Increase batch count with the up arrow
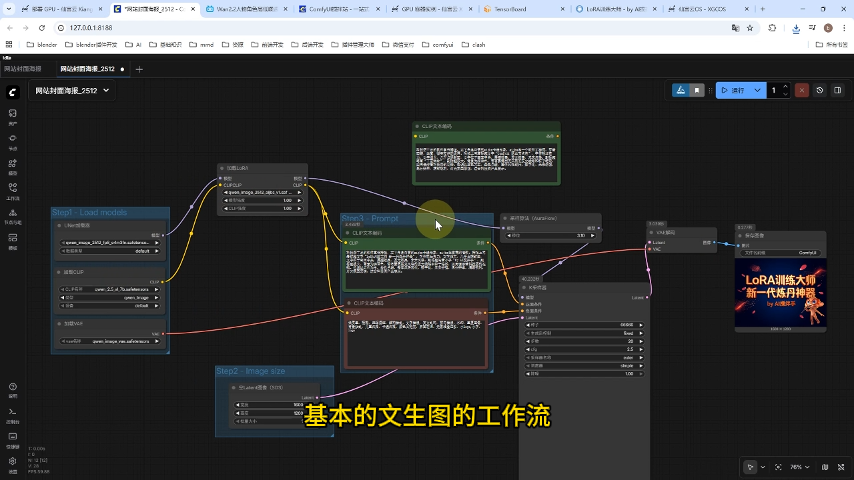This screenshot has width=854, height=480. pos(785,87)
